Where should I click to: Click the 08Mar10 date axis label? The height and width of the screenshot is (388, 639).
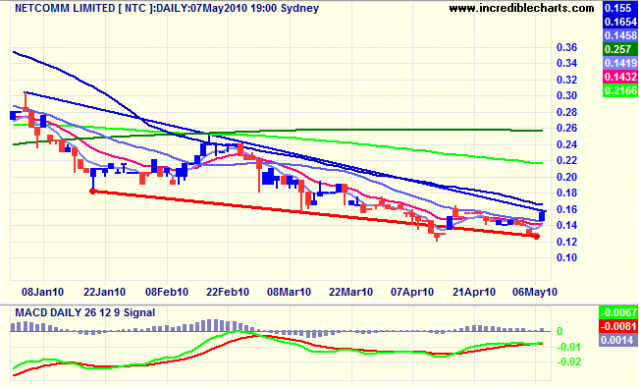(289, 292)
